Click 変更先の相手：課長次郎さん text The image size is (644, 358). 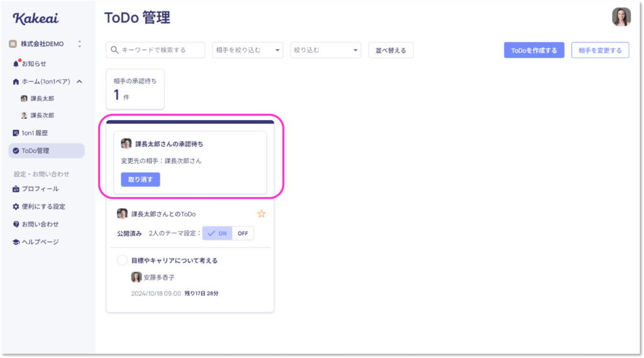(x=162, y=161)
